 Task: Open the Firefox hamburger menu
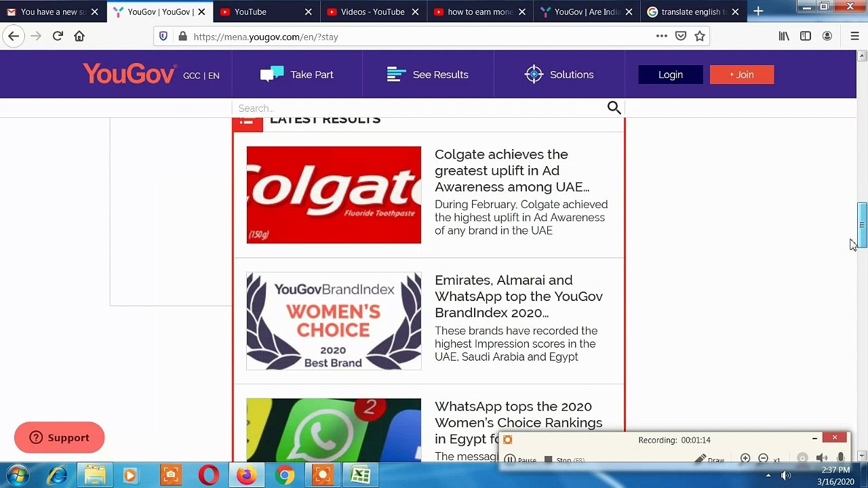coord(854,36)
